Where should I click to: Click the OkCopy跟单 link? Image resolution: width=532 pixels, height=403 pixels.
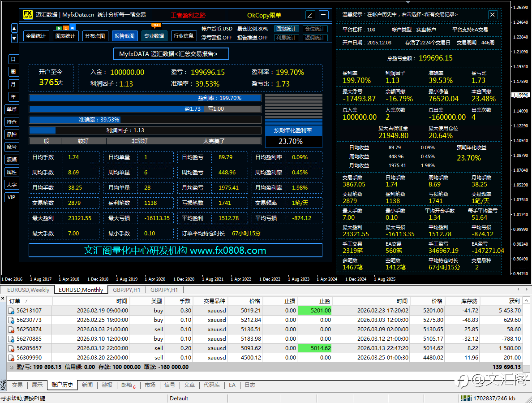264,15
